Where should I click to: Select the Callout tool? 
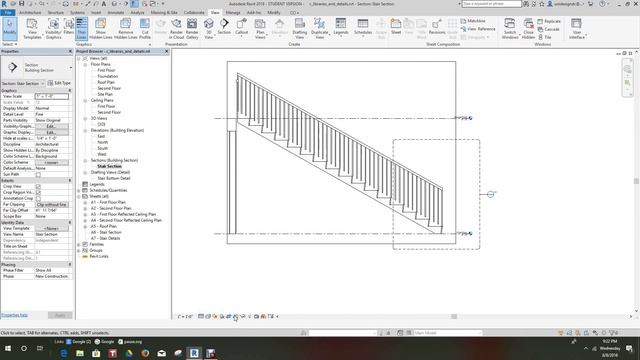coord(241,27)
